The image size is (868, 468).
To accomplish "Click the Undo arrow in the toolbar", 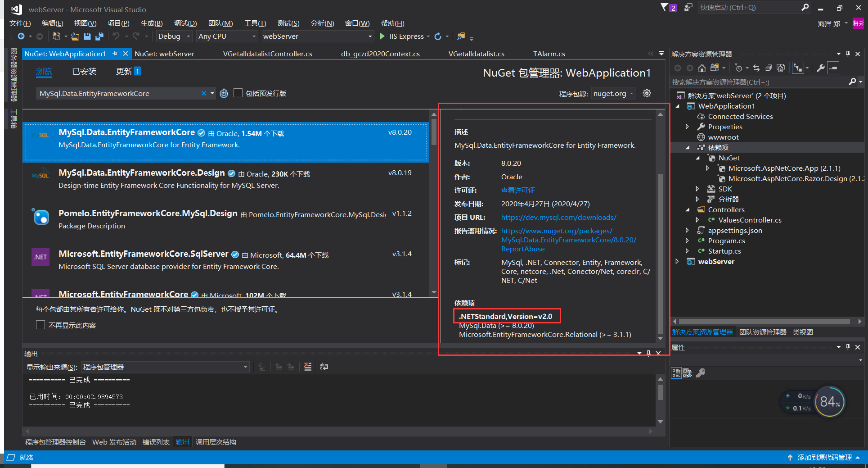I will pyautogui.click(x=116, y=36).
